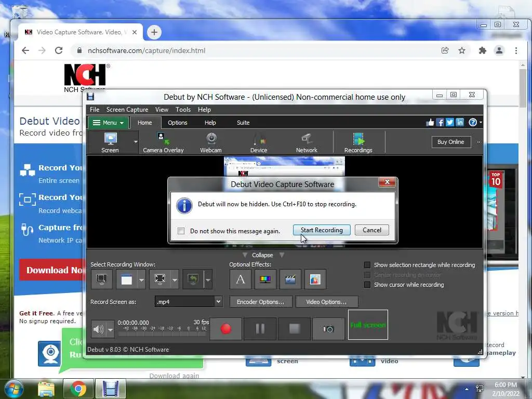Image resolution: width=532 pixels, height=399 pixels.
Task: Select the Device capture source
Action: (x=259, y=142)
